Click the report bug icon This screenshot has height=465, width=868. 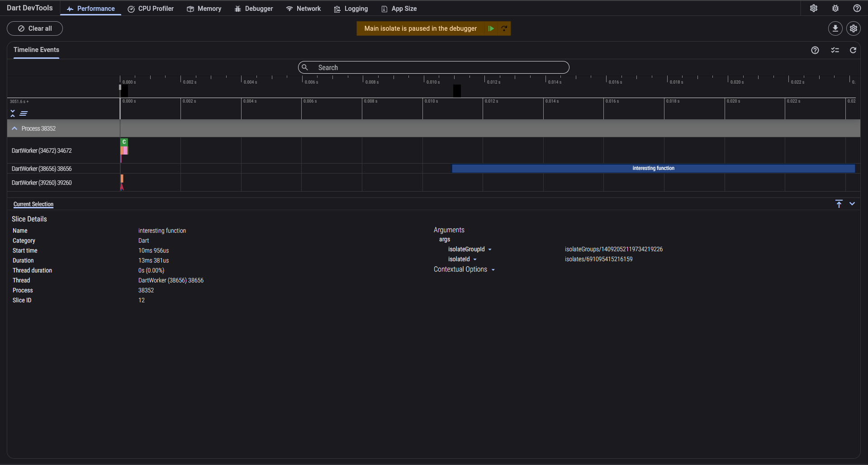835,8
